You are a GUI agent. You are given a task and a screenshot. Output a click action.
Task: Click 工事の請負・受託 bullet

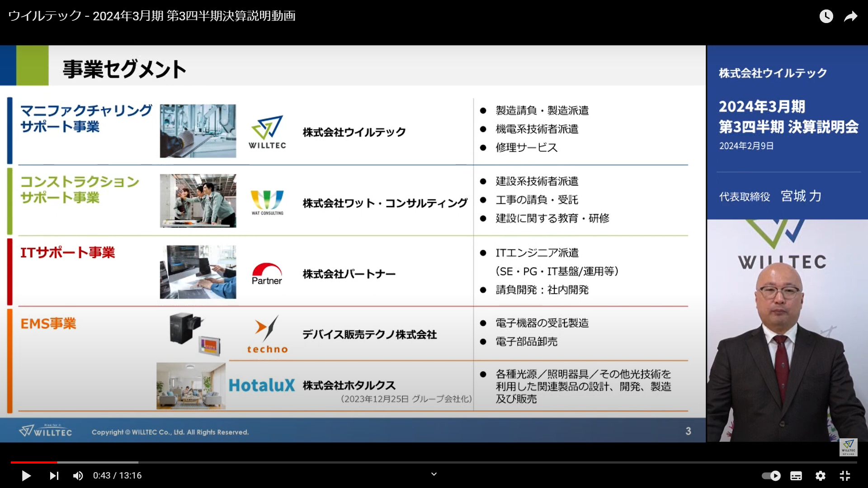point(537,200)
